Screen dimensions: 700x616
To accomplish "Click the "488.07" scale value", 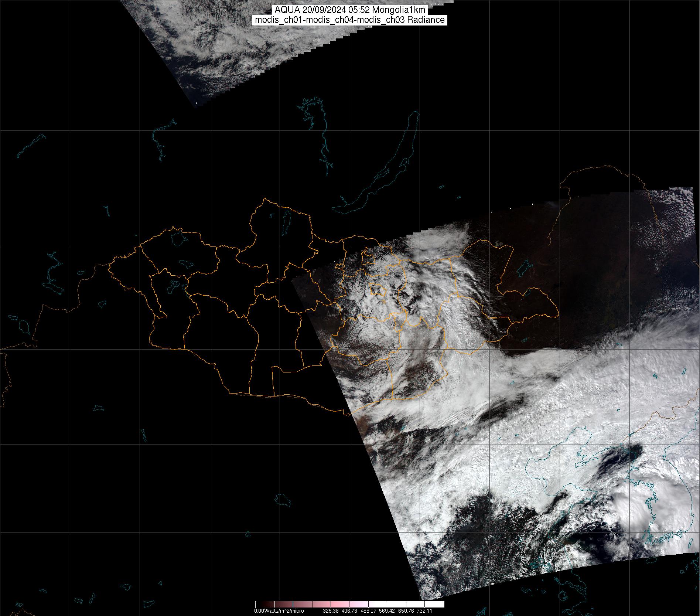I will 369,611.
